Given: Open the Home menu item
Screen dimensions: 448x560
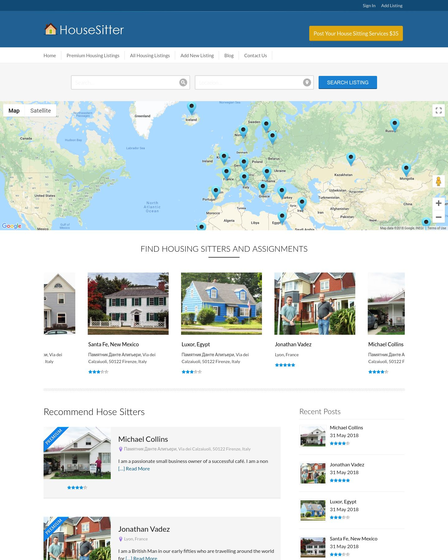Looking at the screenshot, I should [50, 55].
